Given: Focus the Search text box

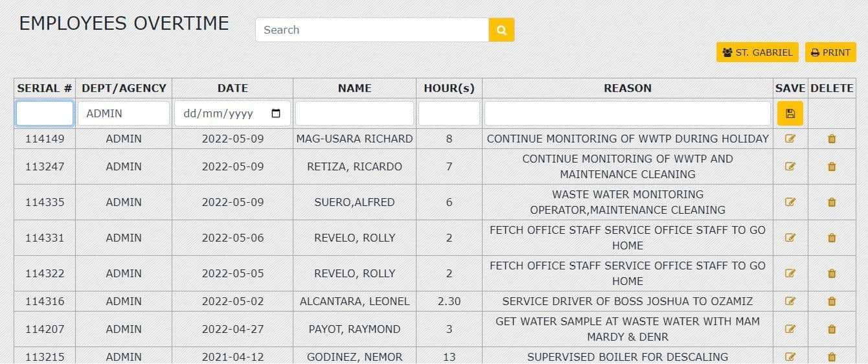Looking at the screenshot, I should tap(372, 30).
